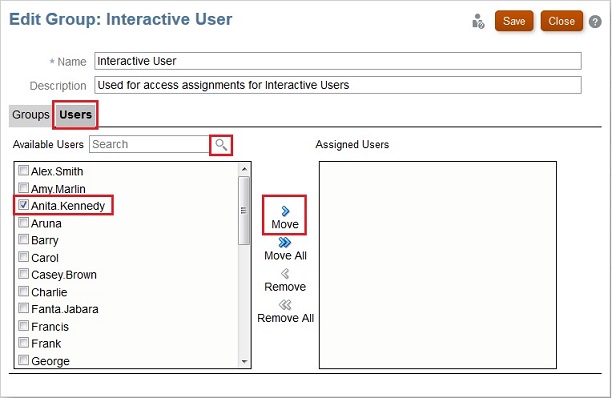The width and height of the screenshot is (612, 398).
Task: Check the Fanta.Jabara checkbox
Action: [23, 308]
